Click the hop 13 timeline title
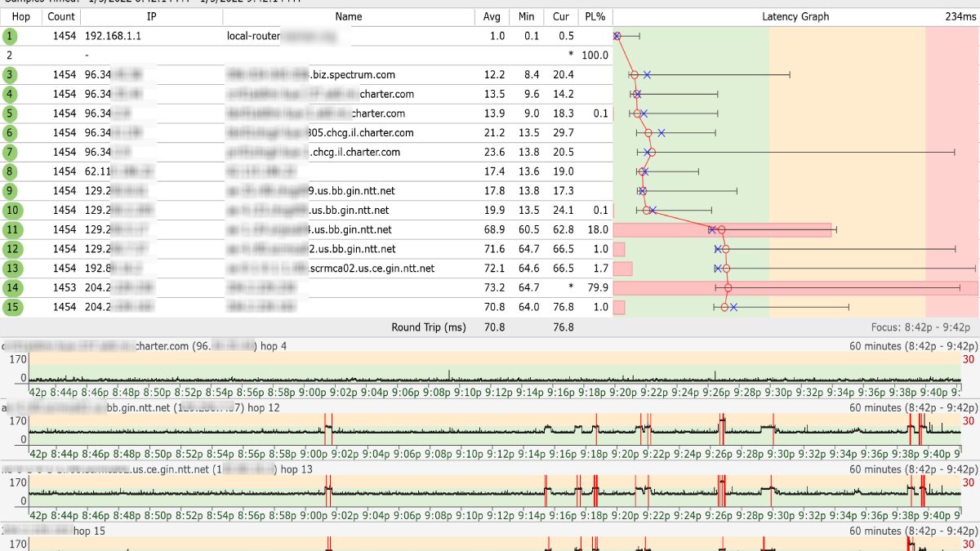980x551 pixels. 157,469
